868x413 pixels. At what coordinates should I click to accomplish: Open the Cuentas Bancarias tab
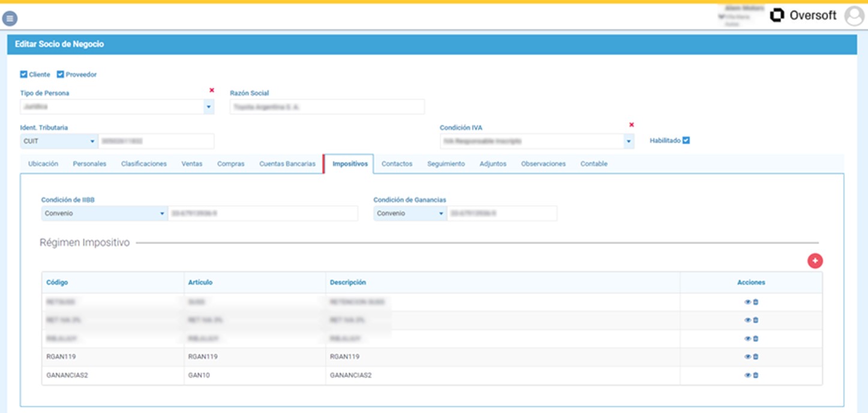(x=287, y=164)
